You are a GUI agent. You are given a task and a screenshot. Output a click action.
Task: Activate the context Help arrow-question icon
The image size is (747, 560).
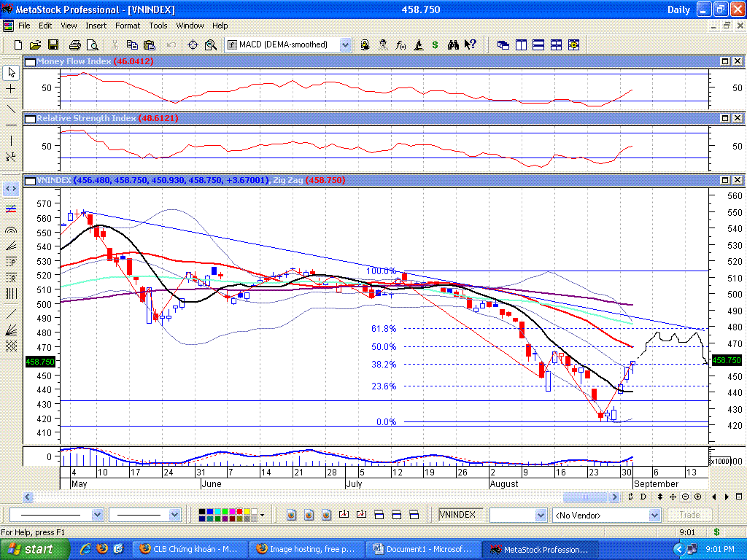click(471, 44)
